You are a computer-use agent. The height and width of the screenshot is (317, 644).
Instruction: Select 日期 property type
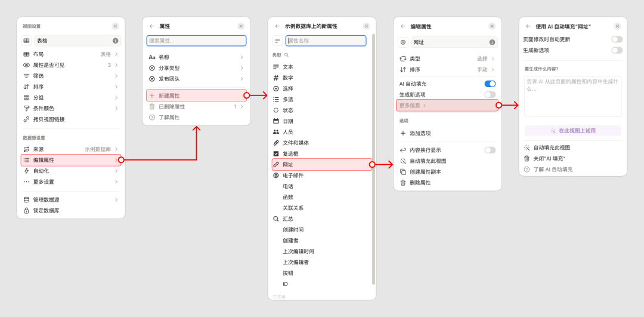288,121
